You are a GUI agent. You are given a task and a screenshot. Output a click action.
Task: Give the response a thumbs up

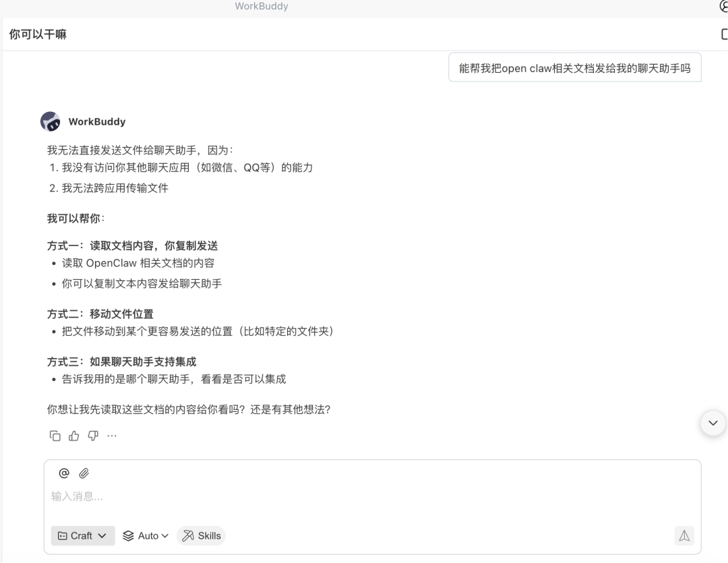coord(74,436)
